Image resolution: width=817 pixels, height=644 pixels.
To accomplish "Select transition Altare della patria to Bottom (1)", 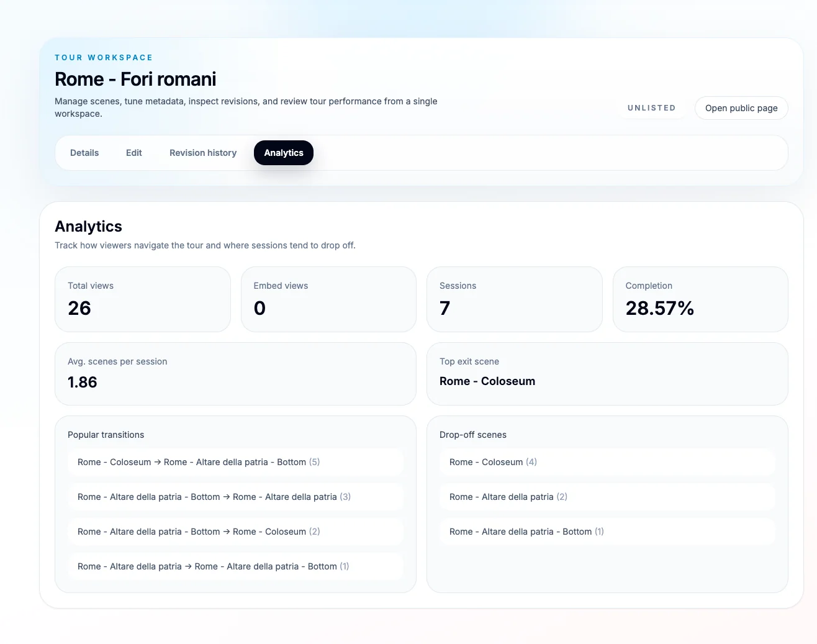I will pos(235,566).
